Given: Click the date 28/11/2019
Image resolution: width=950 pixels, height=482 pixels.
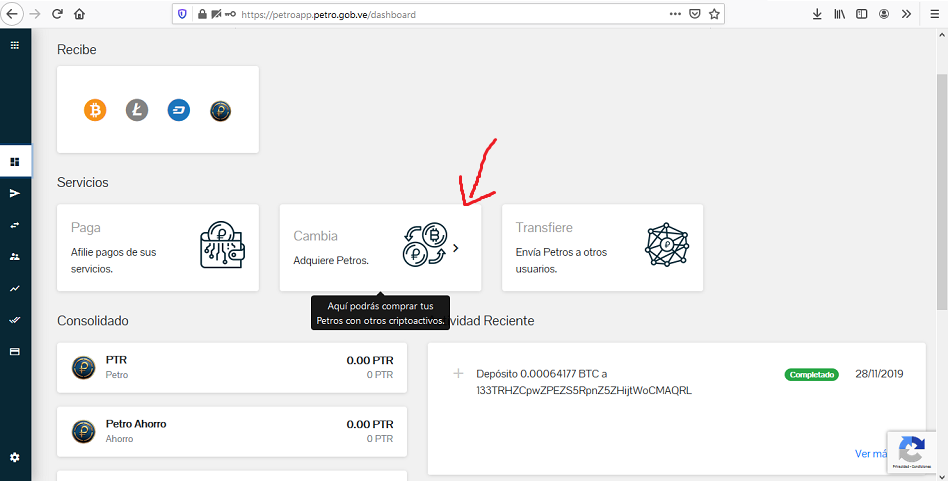Looking at the screenshot, I should 879,374.
